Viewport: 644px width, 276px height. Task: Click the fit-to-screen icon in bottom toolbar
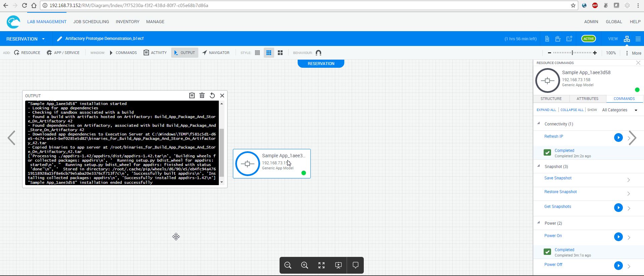(321, 265)
